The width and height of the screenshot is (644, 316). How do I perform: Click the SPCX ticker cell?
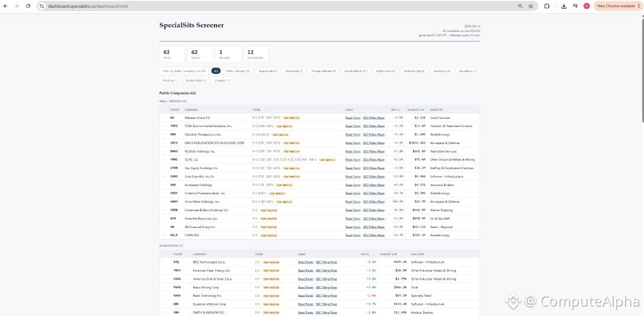pyautogui.click(x=174, y=143)
